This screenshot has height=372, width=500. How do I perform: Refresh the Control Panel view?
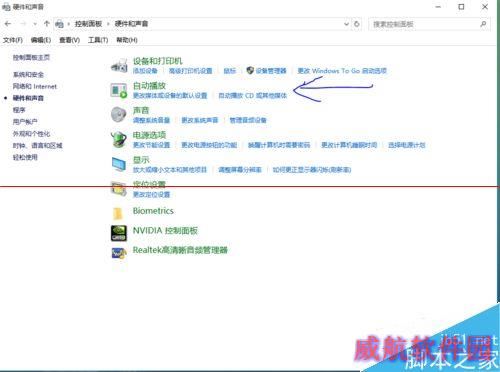pyautogui.click(x=357, y=24)
